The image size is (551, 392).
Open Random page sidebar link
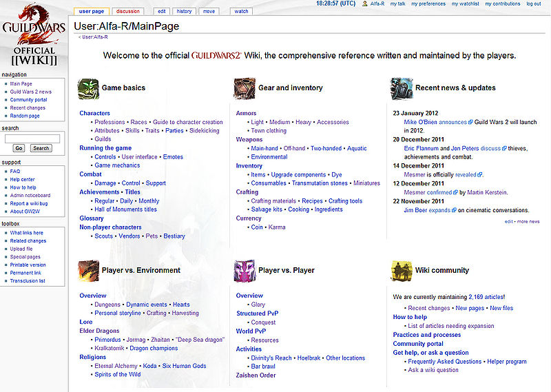pos(25,116)
